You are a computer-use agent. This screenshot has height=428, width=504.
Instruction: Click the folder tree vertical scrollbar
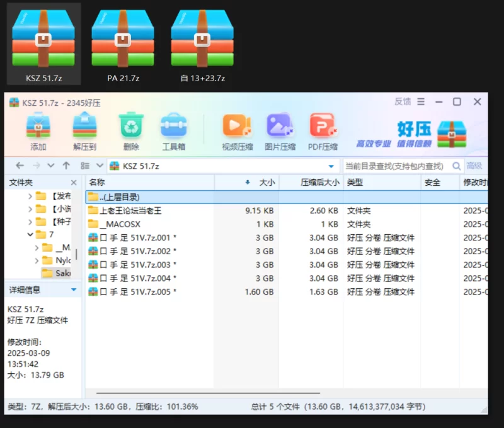click(x=76, y=254)
